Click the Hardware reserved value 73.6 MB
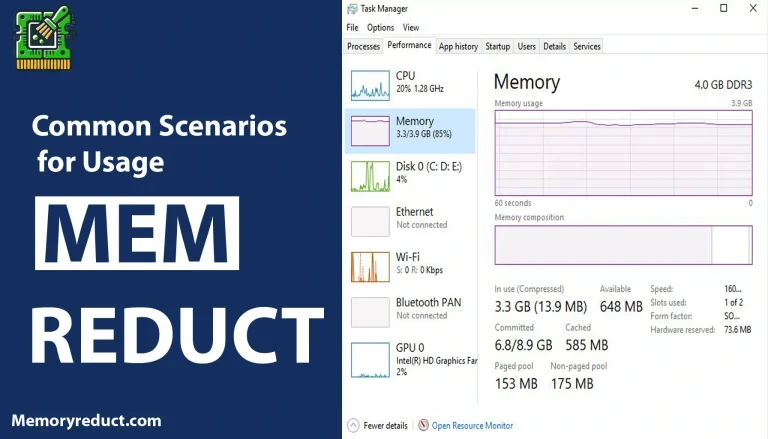This screenshot has height=439, width=768. (x=738, y=330)
